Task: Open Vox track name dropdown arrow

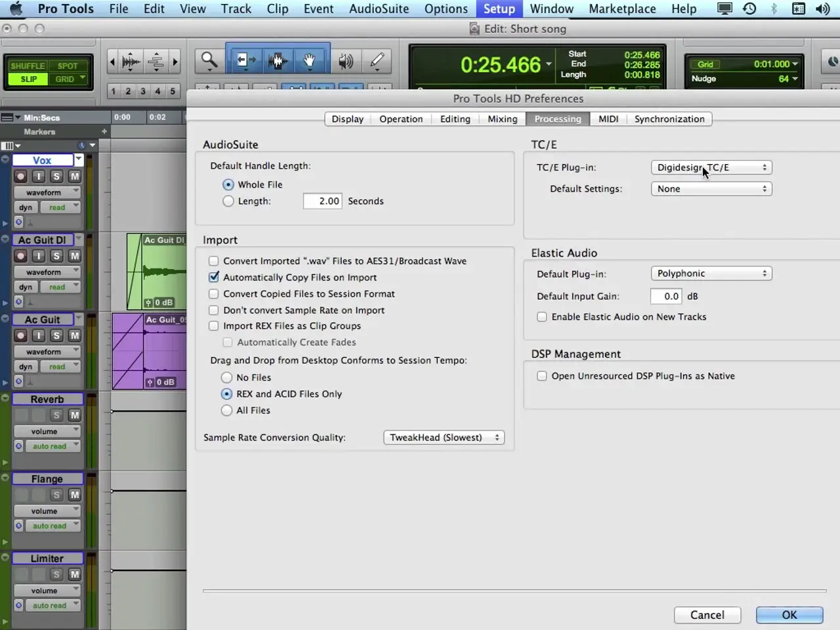Action: pos(79,159)
